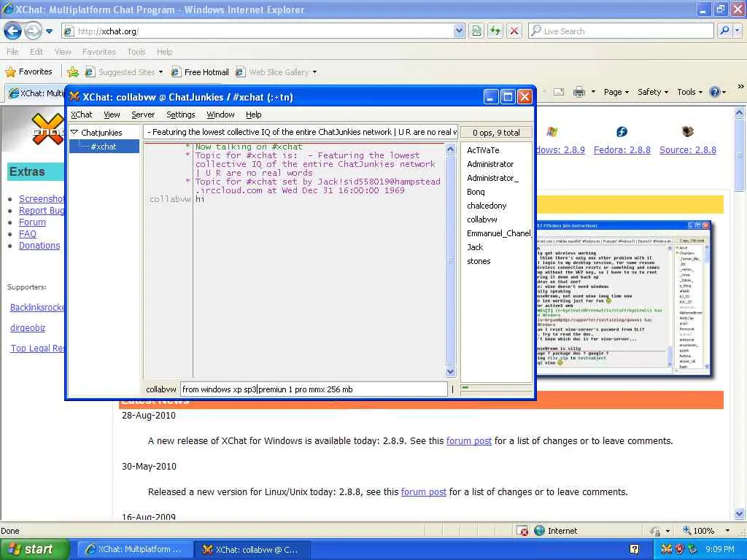
Task: Select user Emmanuel_Chanel in user list
Action: coord(498,233)
